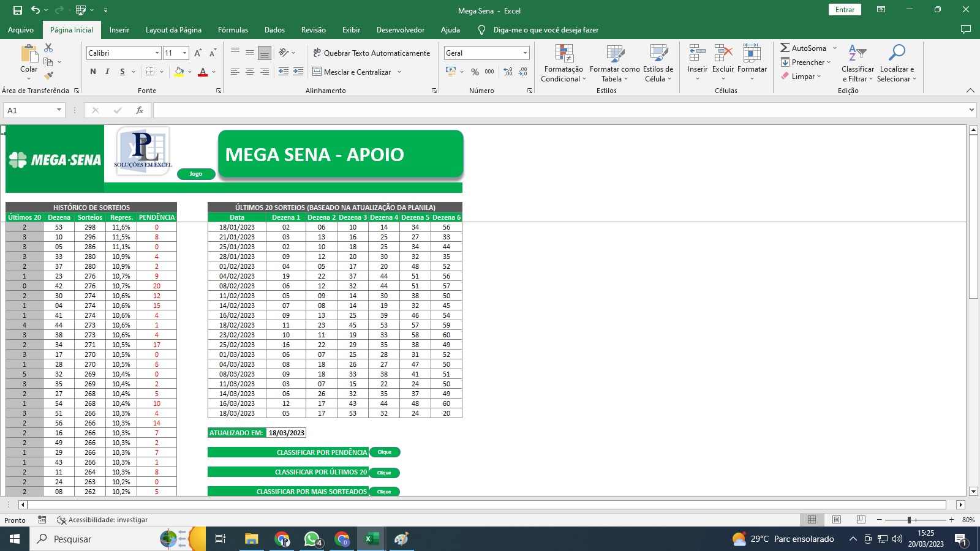This screenshot has width=980, height=551.
Task: Click the WhatsApp icon in taskbar
Action: [x=312, y=539]
